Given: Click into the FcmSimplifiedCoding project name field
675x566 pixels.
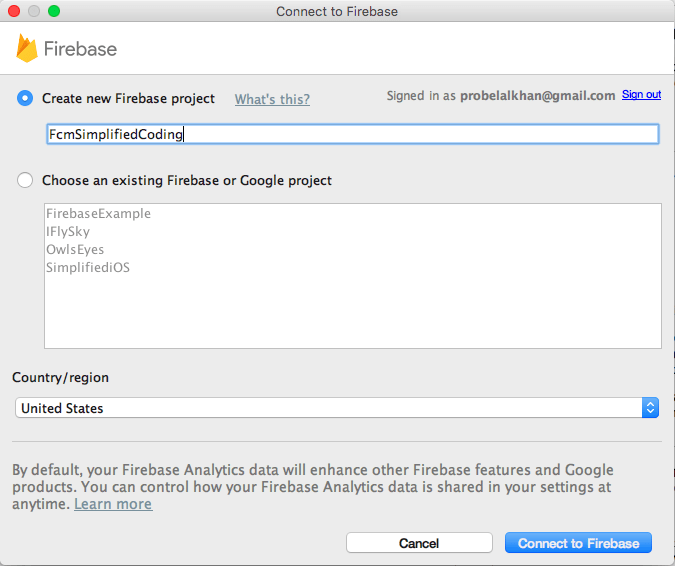Looking at the screenshot, I should [353, 134].
